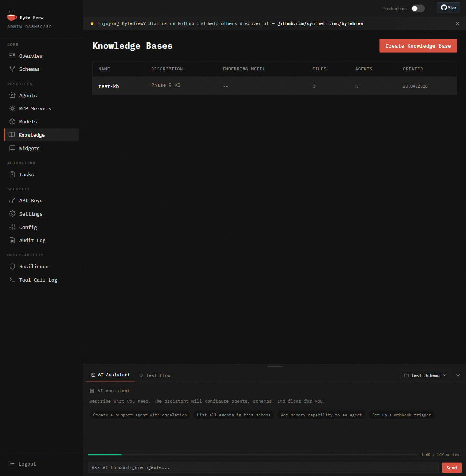Click the Config sliders icon
The image size is (466, 476).
coord(12,227)
